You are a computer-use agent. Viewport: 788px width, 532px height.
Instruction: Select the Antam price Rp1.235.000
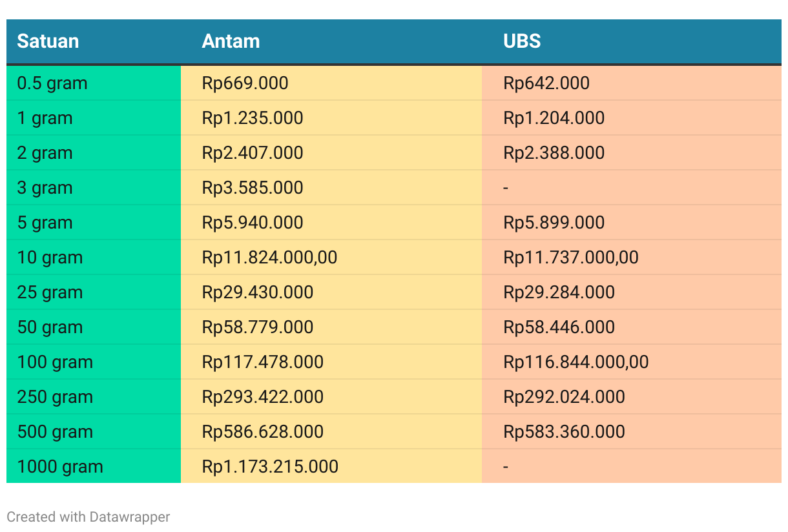(x=253, y=118)
